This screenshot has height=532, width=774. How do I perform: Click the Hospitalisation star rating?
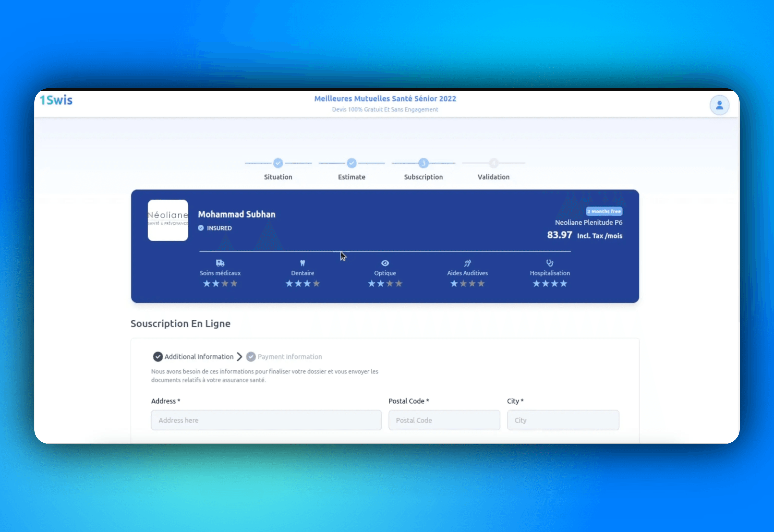(x=550, y=284)
